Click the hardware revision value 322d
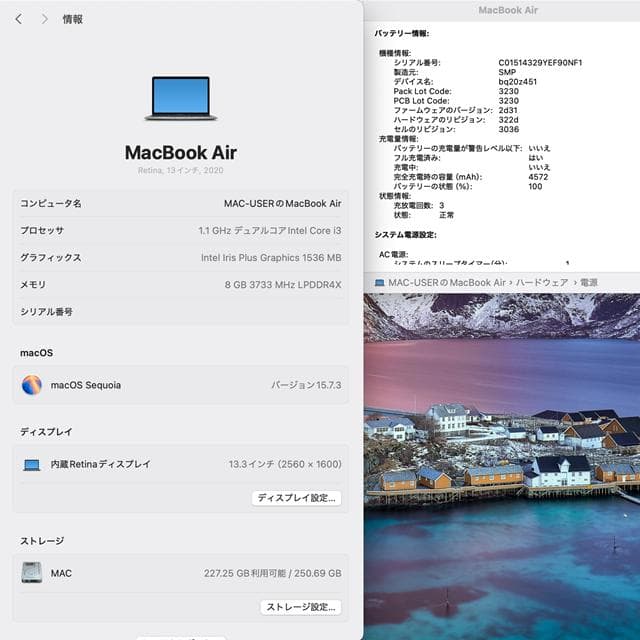This screenshot has height=640, width=640. (509, 120)
